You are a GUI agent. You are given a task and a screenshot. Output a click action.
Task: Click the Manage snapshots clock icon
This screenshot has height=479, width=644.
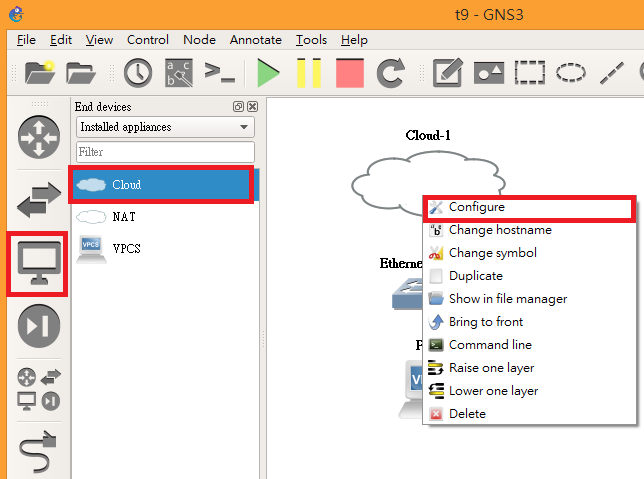(x=138, y=73)
